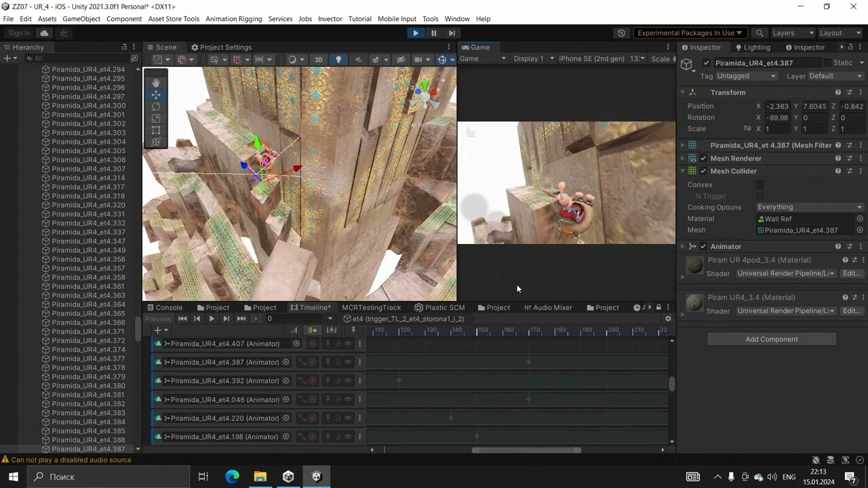The height and width of the screenshot is (488, 868).
Task: Open Timeline settings with the gear icon
Action: pyautogui.click(x=668, y=319)
